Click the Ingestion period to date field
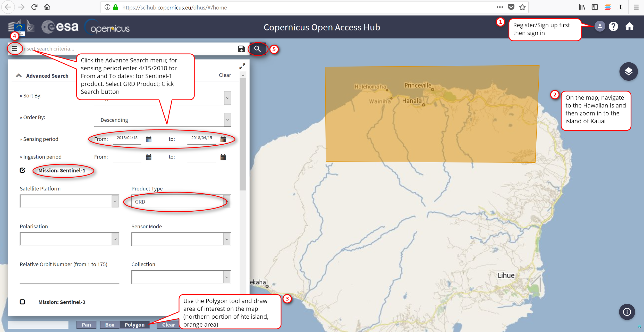This screenshot has height=332, width=644. 201,156
